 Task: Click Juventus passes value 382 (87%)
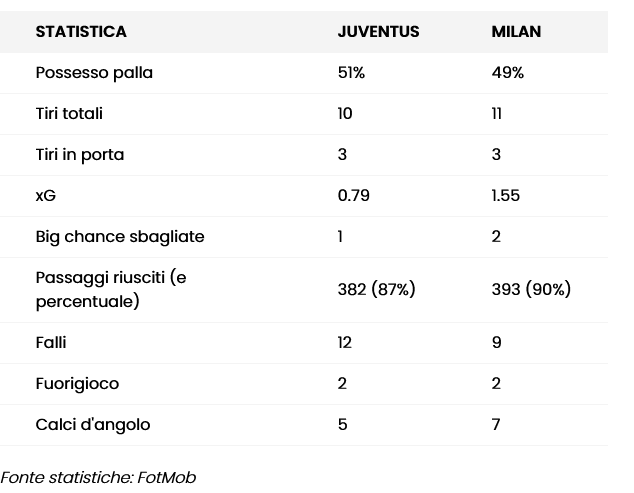click(x=376, y=290)
